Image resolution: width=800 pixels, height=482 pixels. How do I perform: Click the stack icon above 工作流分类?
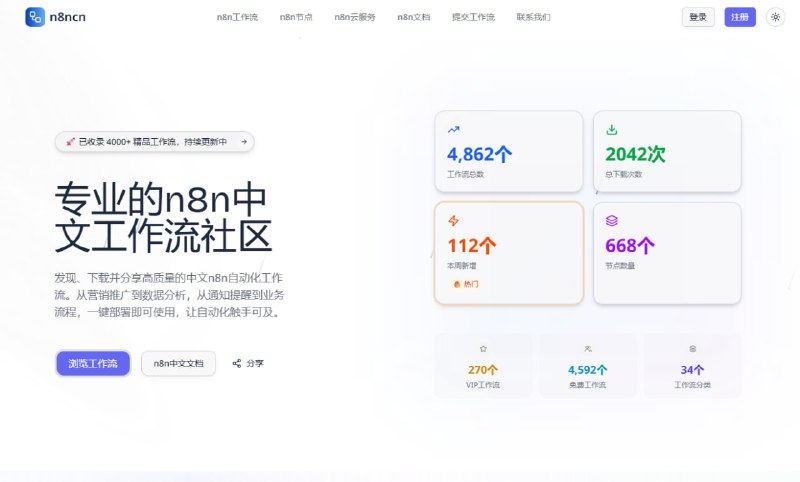coord(692,349)
